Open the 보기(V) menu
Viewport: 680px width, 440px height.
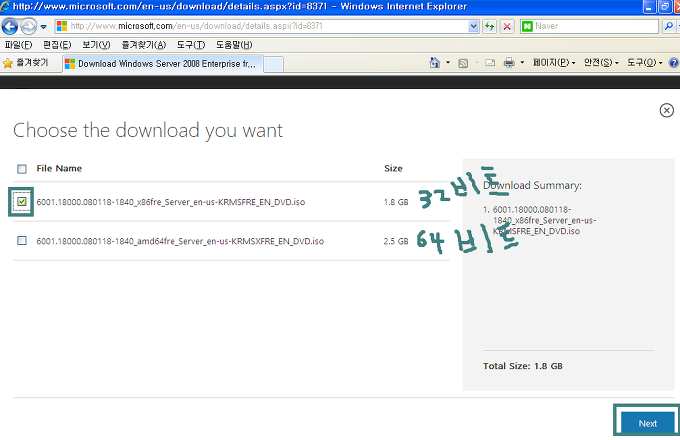[96, 45]
